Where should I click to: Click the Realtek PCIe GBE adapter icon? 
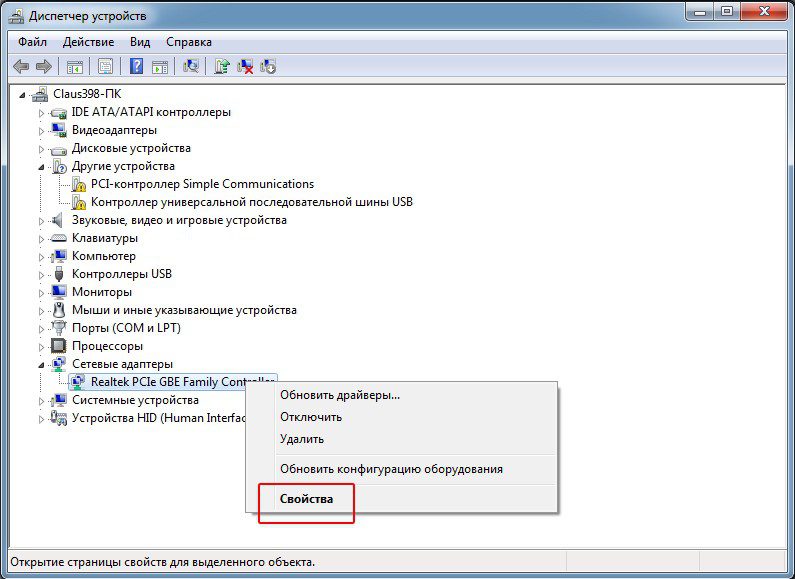coord(78,382)
